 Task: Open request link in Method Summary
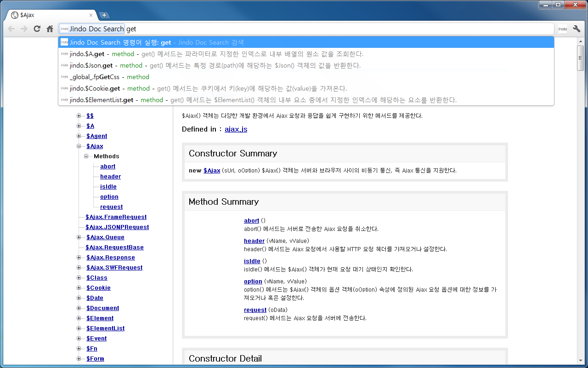point(255,310)
